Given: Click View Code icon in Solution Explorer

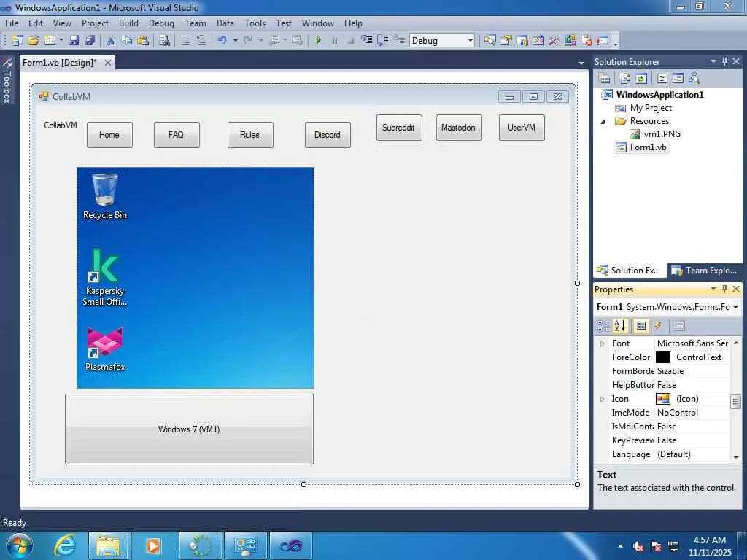Looking at the screenshot, I should tap(662, 79).
